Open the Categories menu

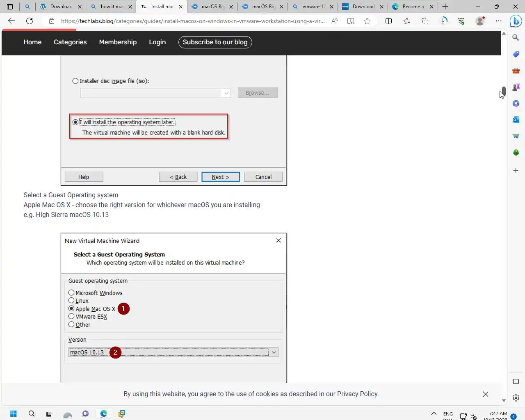tap(70, 42)
